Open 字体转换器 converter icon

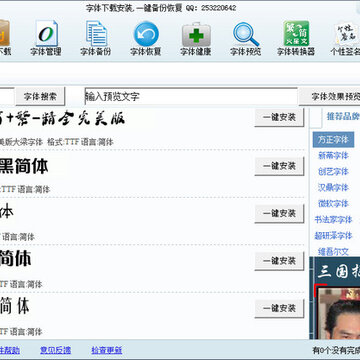(x=296, y=38)
